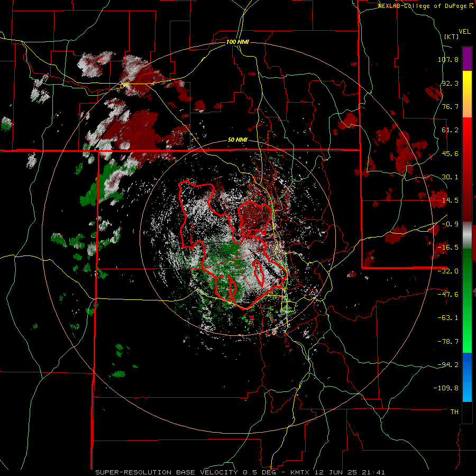Select the 107.8 velocity scale value
This screenshot has width=476, height=476.
click(448, 59)
